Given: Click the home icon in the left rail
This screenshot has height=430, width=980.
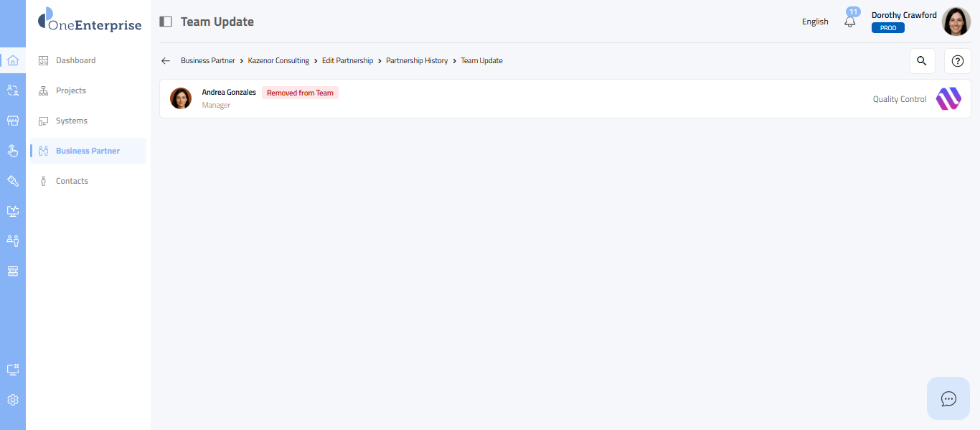Looking at the screenshot, I should point(12,60).
